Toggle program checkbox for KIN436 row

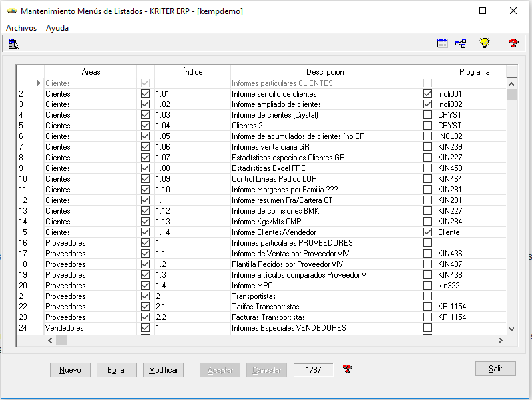click(x=428, y=254)
